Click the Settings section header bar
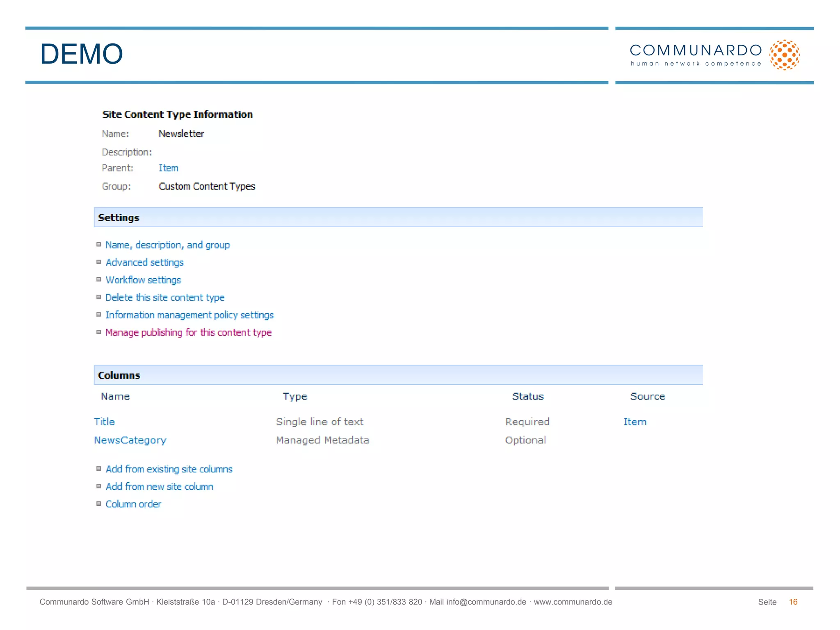This screenshot has width=840, height=630. [398, 217]
